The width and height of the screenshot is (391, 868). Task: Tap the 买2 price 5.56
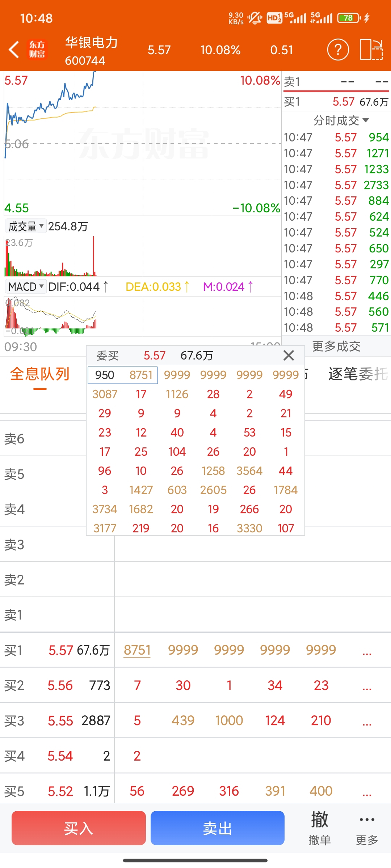(60, 685)
